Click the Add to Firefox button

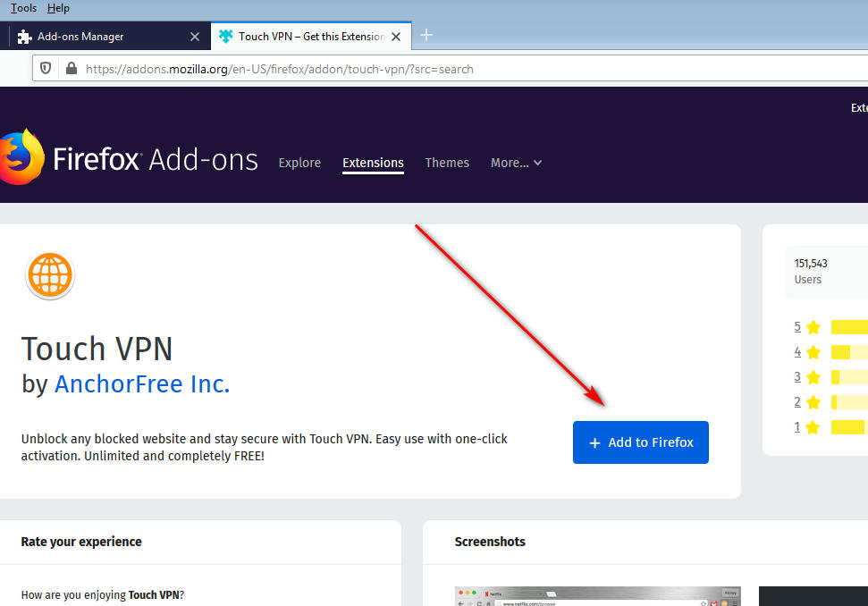(x=640, y=442)
